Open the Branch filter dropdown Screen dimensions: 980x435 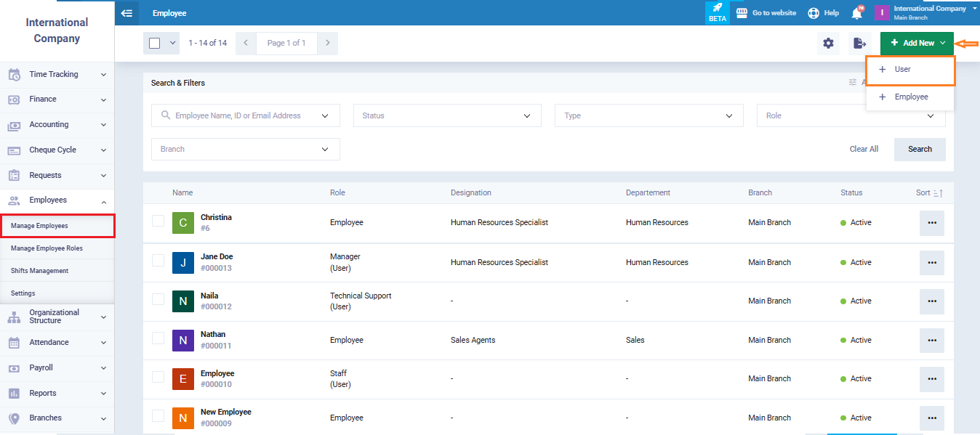pyautogui.click(x=245, y=149)
